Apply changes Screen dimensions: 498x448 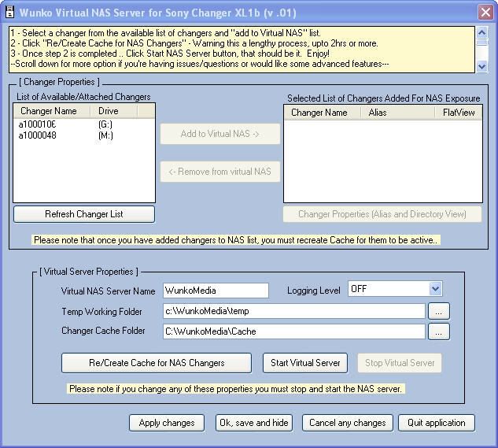pyautogui.click(x=167, y=423)
